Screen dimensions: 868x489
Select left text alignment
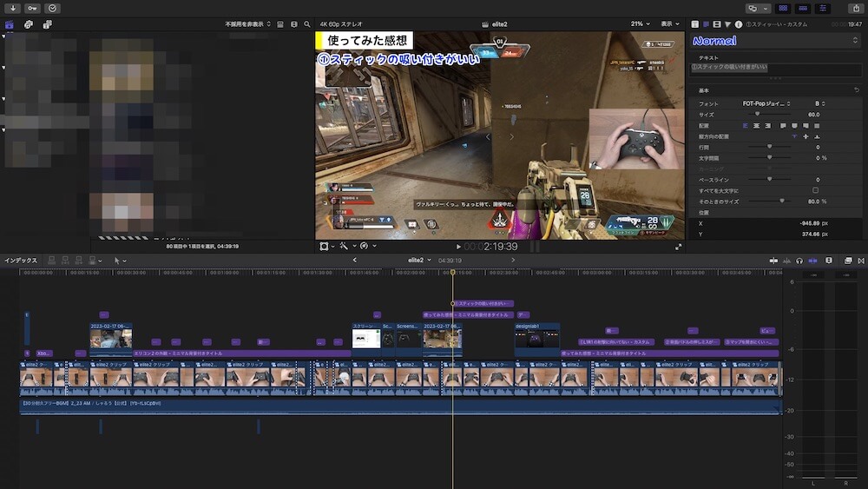pos(745,126)
